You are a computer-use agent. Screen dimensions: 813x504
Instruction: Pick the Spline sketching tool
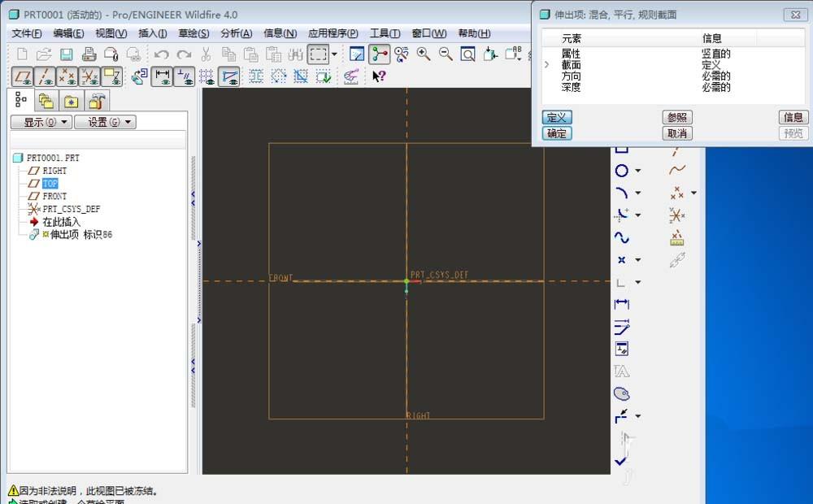point(621,237)
